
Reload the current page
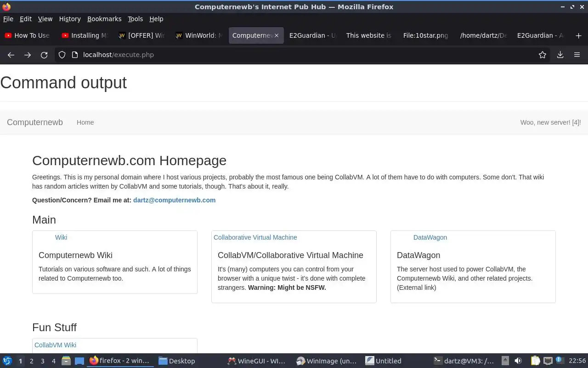point(44,55)
